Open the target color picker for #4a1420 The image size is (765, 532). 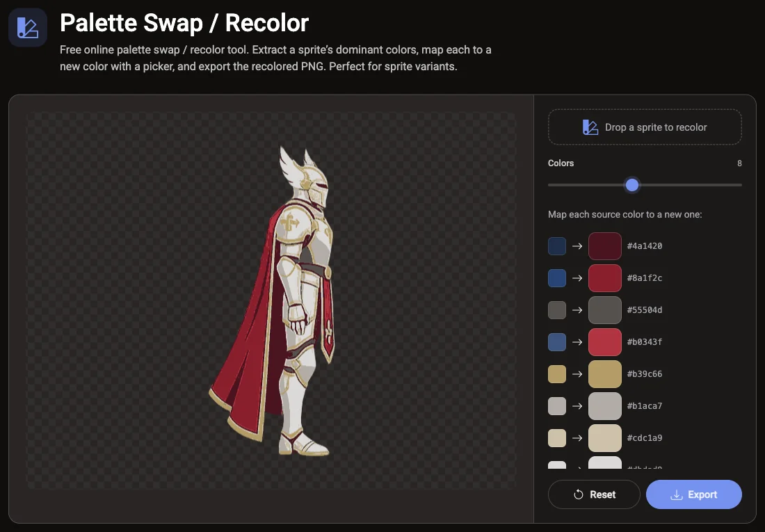(x=605, y=246)
